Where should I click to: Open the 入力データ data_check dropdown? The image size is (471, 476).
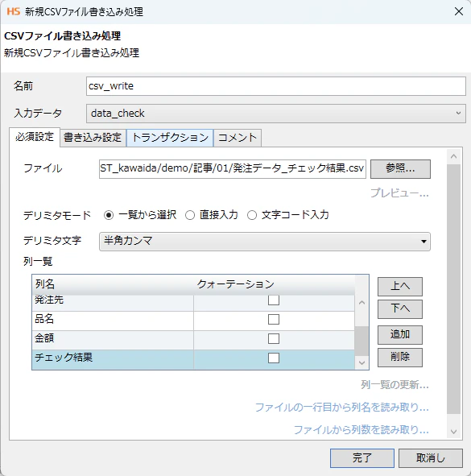coord(276,114)
